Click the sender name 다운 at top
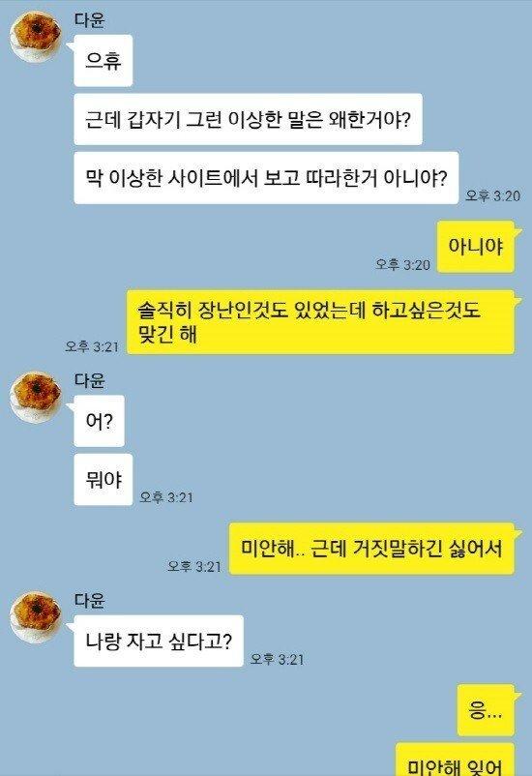 click(90, 19)
